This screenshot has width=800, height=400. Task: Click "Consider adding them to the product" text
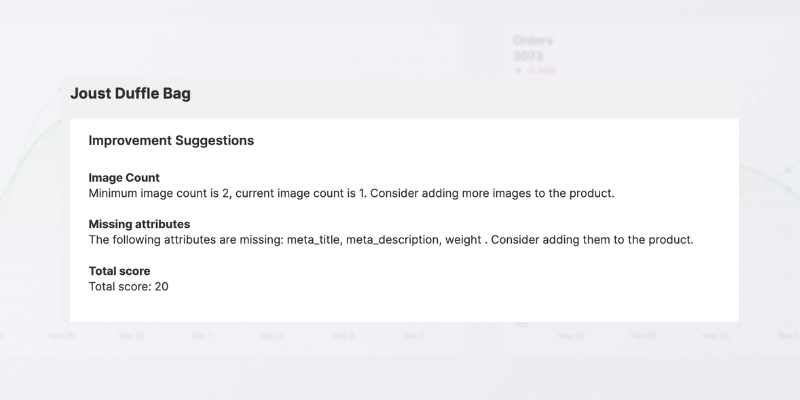click(592, 240)
